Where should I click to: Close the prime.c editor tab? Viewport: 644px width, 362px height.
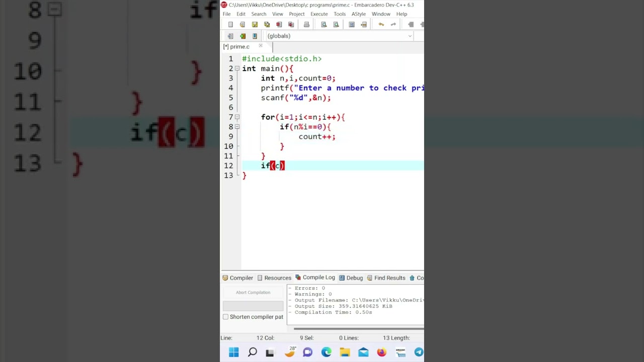[x=261, y=46]
